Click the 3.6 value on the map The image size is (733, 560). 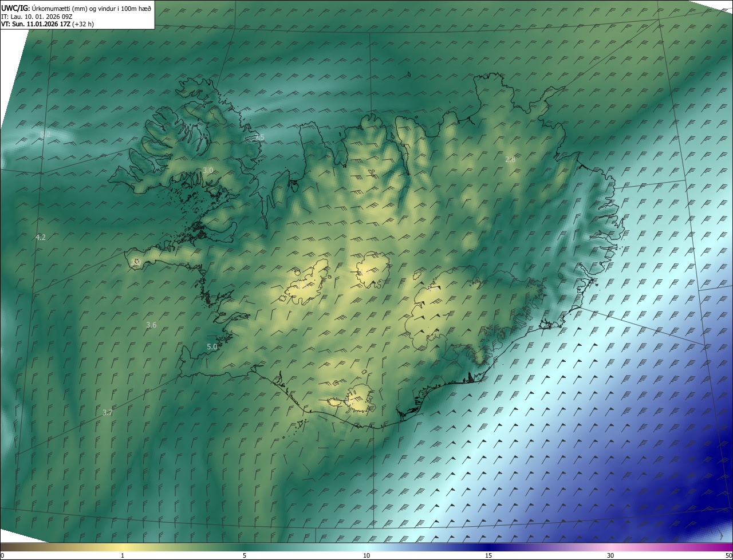151,325
